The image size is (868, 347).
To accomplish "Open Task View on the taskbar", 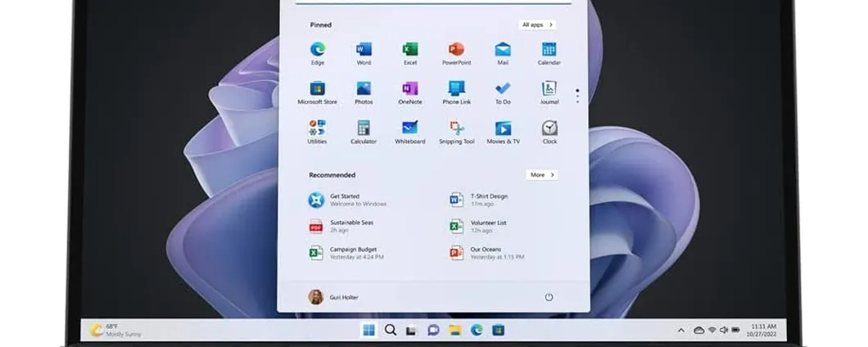I will point(411,331).
